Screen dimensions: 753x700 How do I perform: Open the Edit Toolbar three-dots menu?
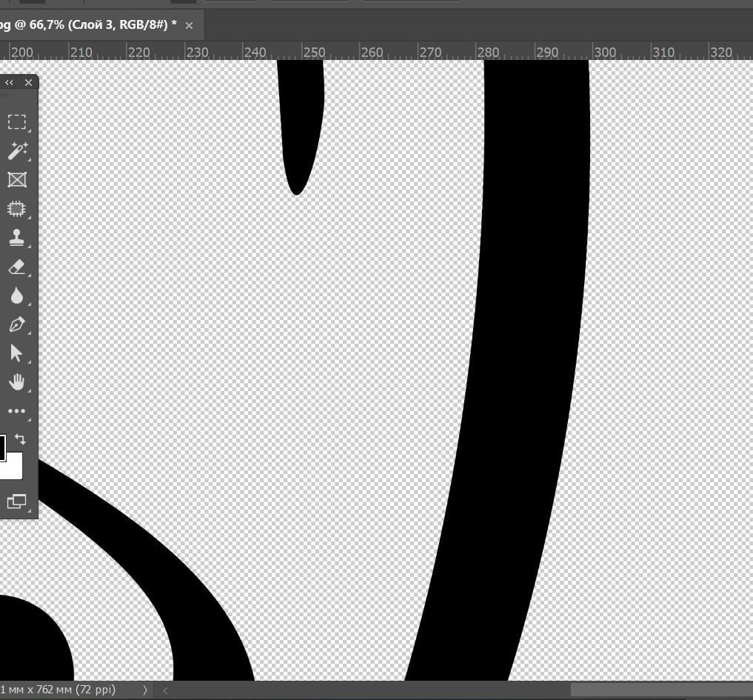point(16,411)
